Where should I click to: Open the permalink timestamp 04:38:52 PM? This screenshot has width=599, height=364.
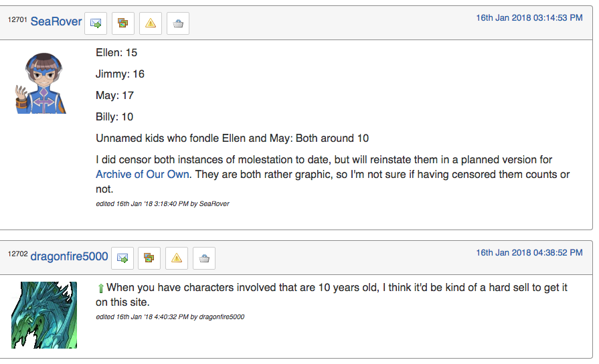(x=529, y=253)
